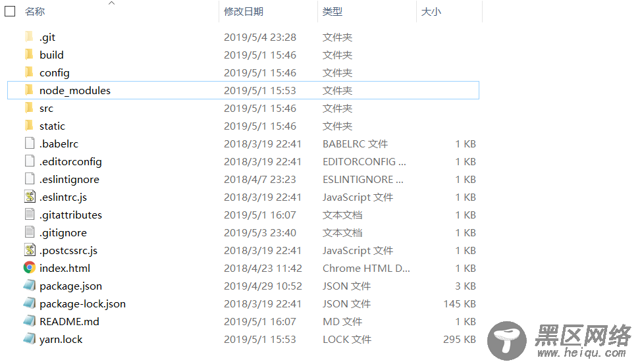
Task: Click date 2019/4/29 10:52 of package.json
Action: pyautogui.click(x=263, y=286)
